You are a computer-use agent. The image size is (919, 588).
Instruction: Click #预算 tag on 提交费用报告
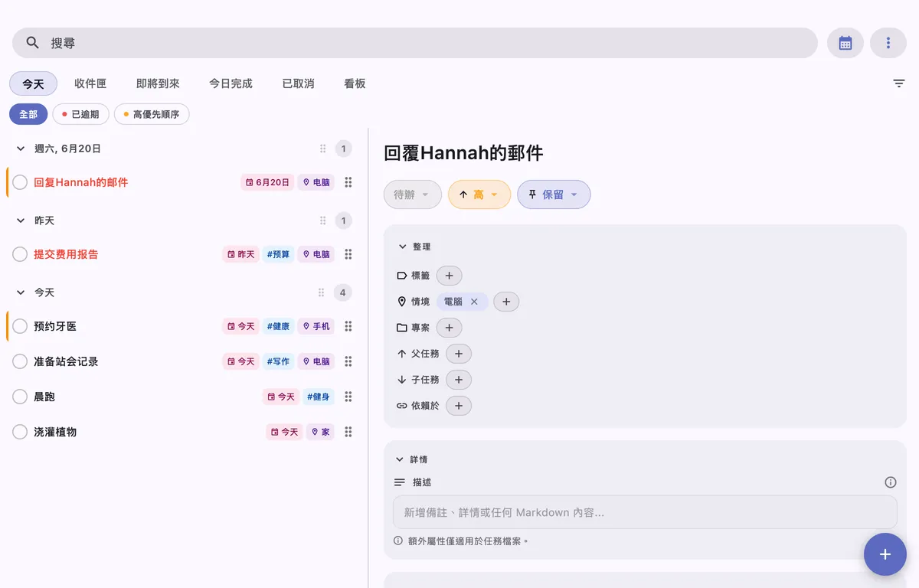click(278, 254)
